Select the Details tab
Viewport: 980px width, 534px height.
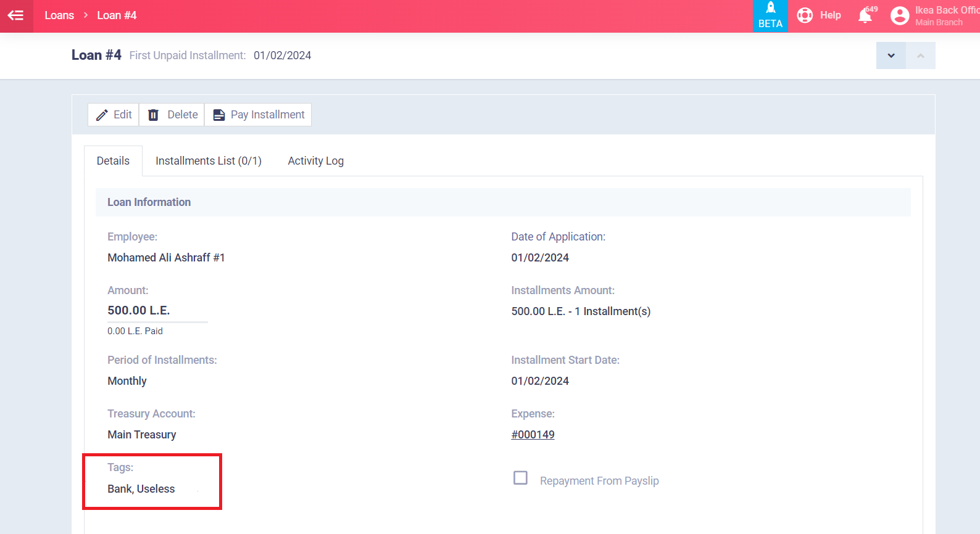[113, 161]
